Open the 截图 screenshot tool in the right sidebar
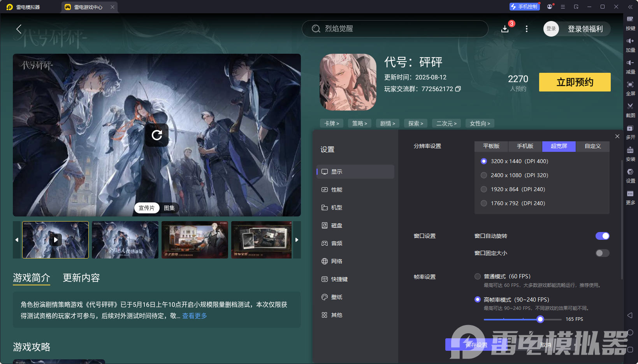This screenshot has width=638, height=364. click(x=631, y=111)
